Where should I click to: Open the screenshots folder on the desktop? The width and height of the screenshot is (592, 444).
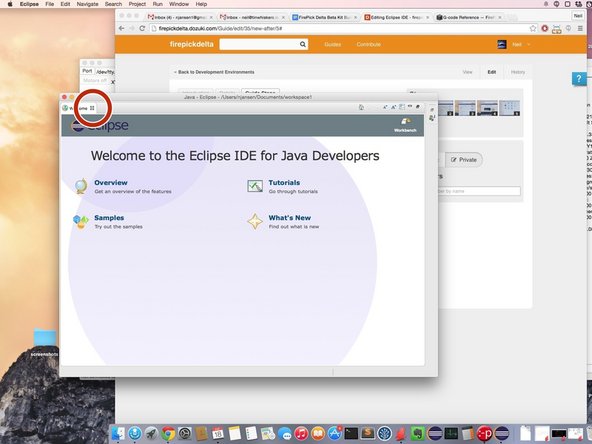pyautogui.click(x=45, y=342)
